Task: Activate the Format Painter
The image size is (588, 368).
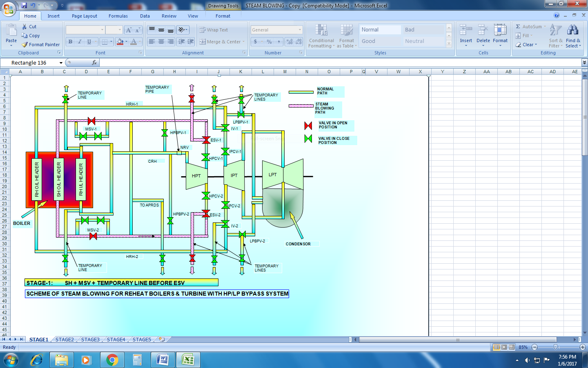Action: tap(41, 45)
